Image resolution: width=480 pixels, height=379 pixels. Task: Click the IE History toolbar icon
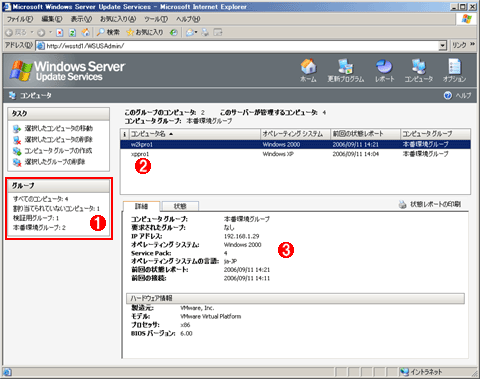click(x=173, y=32)
